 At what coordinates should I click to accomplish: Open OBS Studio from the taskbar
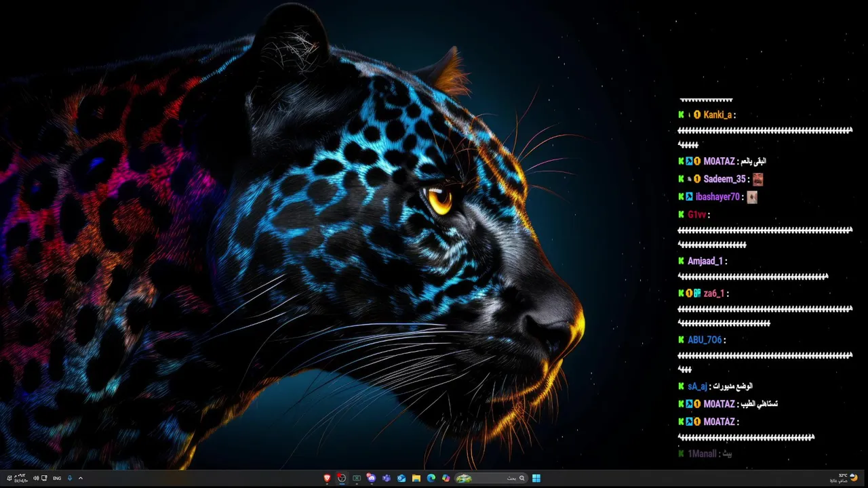(342, 478)
